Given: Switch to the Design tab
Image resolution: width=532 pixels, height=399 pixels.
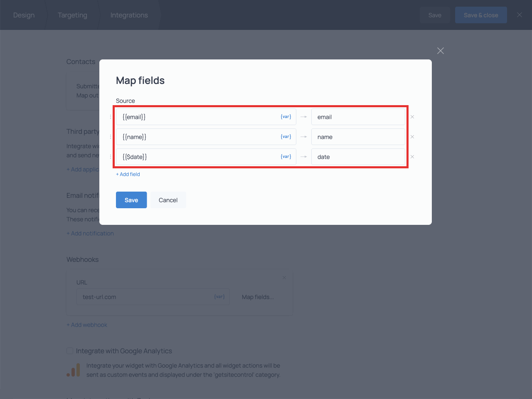Looking at the screenshot, I should coord(24,15).
